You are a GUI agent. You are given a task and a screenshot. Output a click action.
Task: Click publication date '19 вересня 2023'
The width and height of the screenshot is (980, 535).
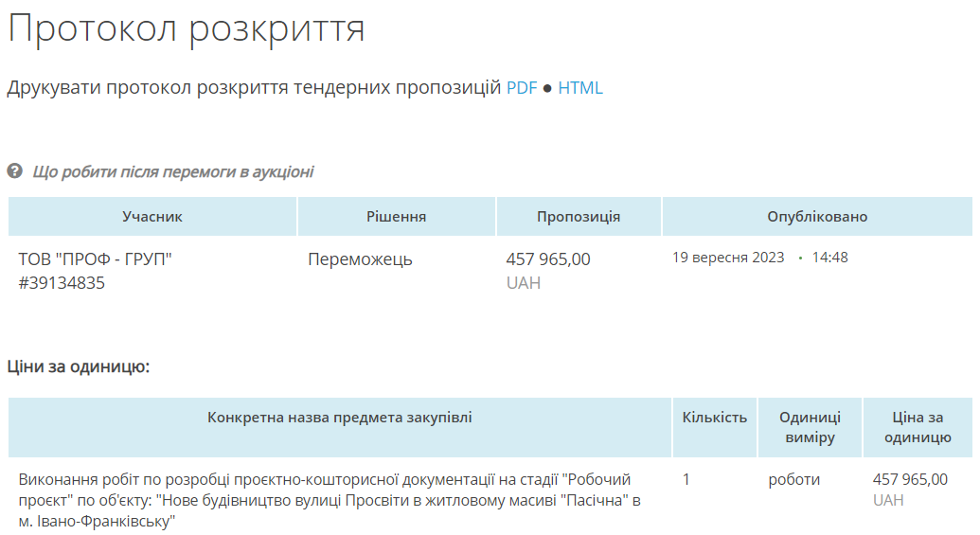point(728,258)
